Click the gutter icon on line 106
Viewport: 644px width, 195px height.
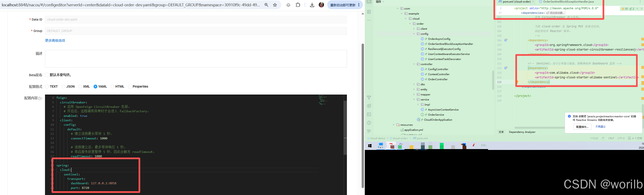[x=506, y=40]
